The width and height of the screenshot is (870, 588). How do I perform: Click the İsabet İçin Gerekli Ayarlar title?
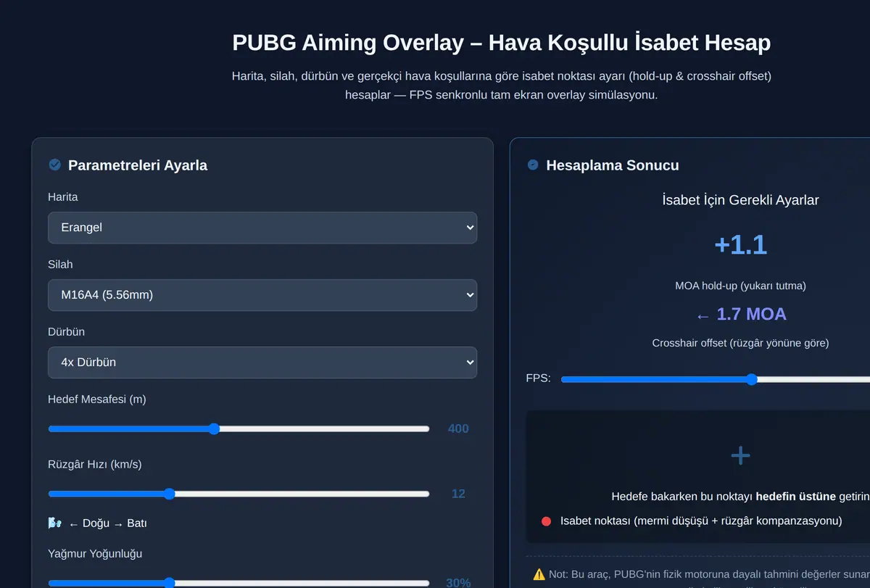(740, 200)
